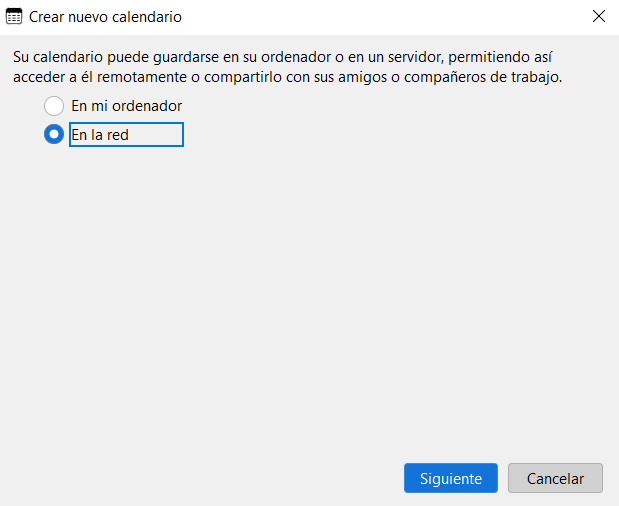Click the empty title bar area

pos(380,17)
